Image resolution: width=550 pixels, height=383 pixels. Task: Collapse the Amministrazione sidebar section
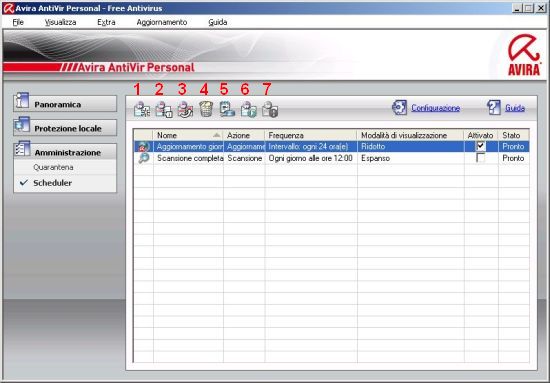pyautogui.click(x=65, y=152)
